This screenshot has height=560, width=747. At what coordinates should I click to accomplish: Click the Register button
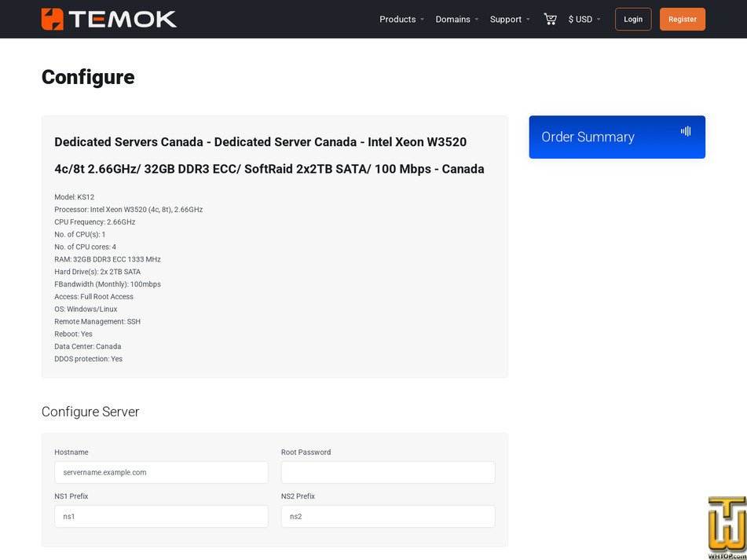tap(683, 19)
